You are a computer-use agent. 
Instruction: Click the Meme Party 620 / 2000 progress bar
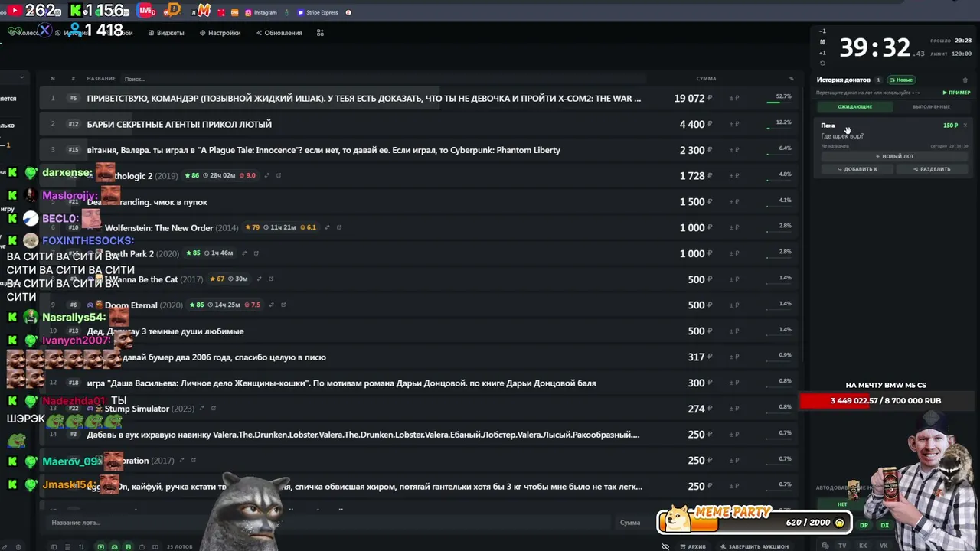coord(755,522)
